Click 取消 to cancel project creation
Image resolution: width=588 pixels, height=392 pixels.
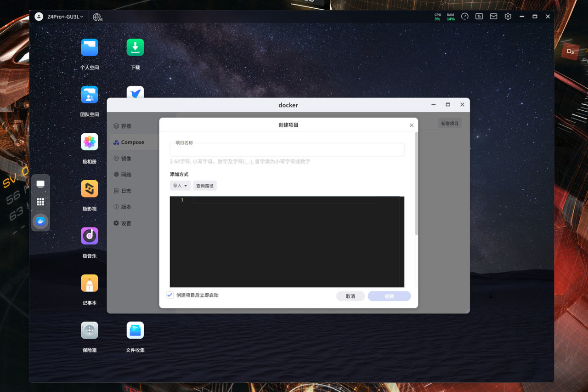tap(351, 296)
